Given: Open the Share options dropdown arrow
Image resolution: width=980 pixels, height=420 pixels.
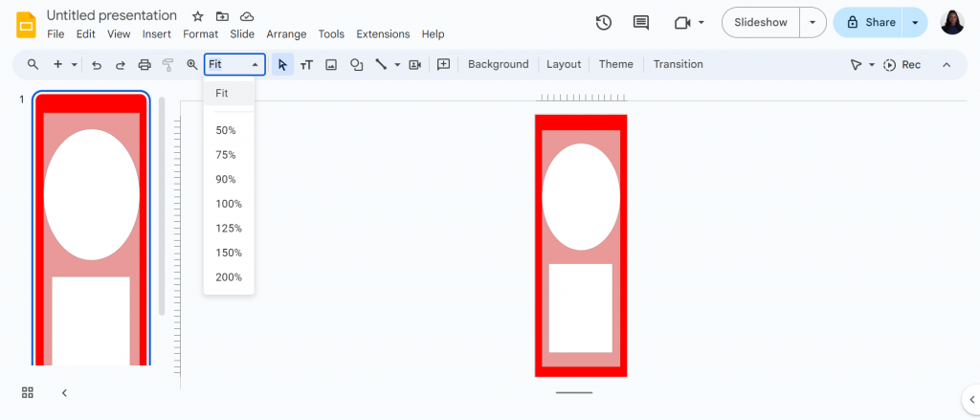Looking at the screenshot, I should coord(915,23).
